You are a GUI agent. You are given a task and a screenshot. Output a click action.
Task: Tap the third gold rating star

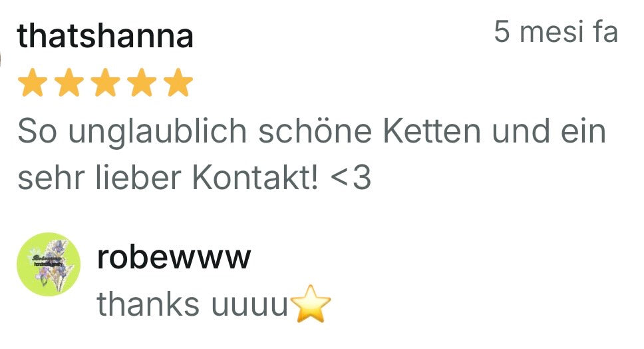pos(106,82)
